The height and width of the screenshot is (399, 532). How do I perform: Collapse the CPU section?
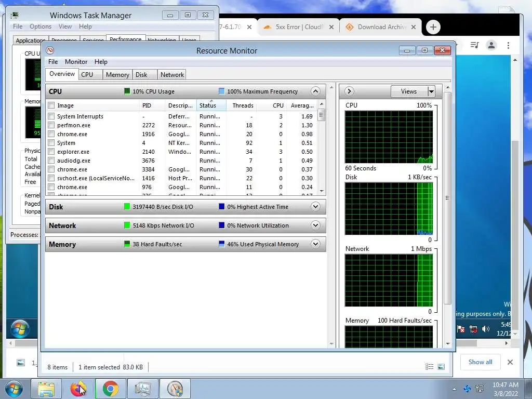(315, 91)
